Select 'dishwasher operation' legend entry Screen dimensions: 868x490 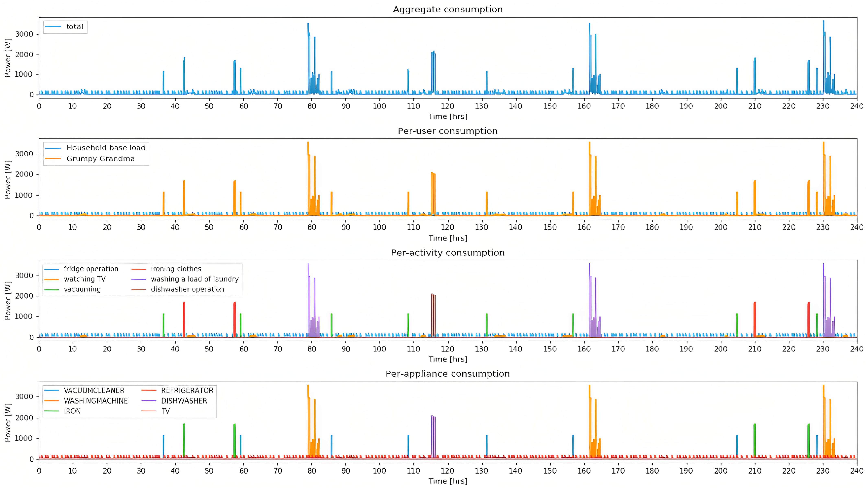[x=187, y=289]
